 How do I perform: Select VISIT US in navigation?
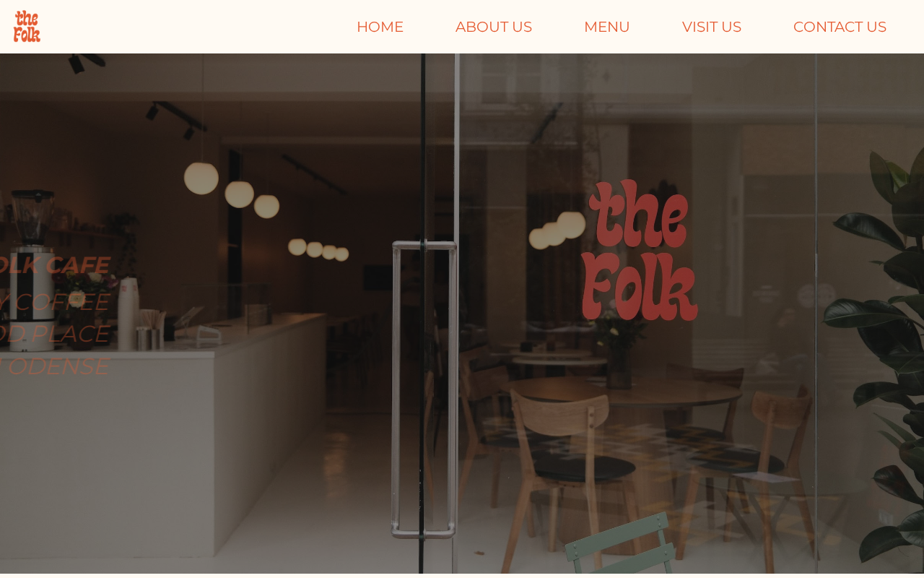click(712, 27)
